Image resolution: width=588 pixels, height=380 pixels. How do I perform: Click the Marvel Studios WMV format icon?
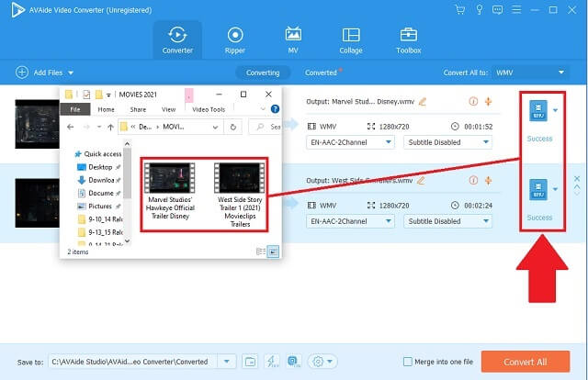click(x=538, y=110)
